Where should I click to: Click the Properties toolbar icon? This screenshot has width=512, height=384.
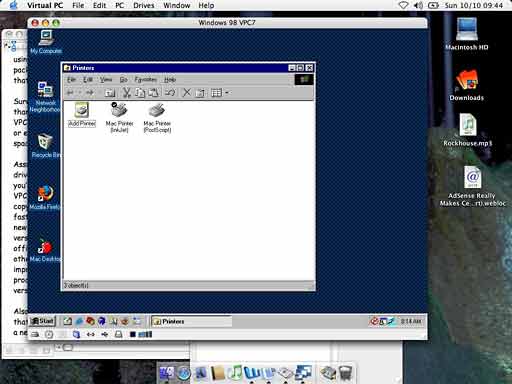pyautogui.click(x=200, y=93)
